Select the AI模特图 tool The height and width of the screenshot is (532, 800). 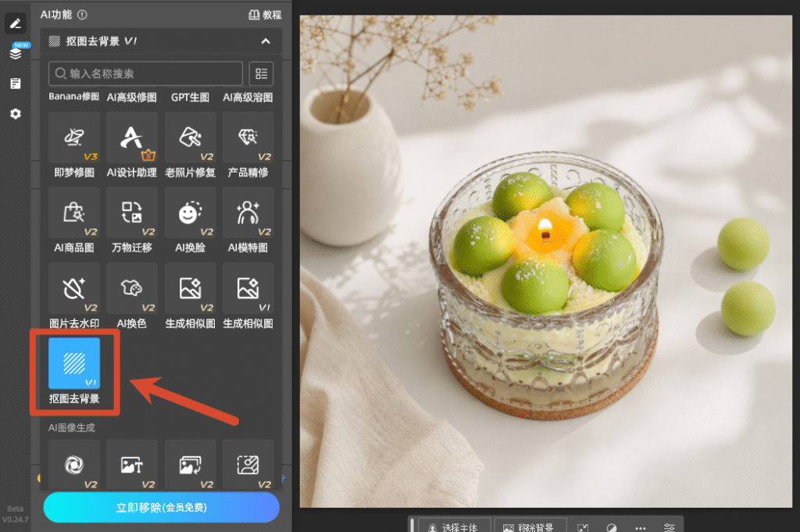pos(248,221)
